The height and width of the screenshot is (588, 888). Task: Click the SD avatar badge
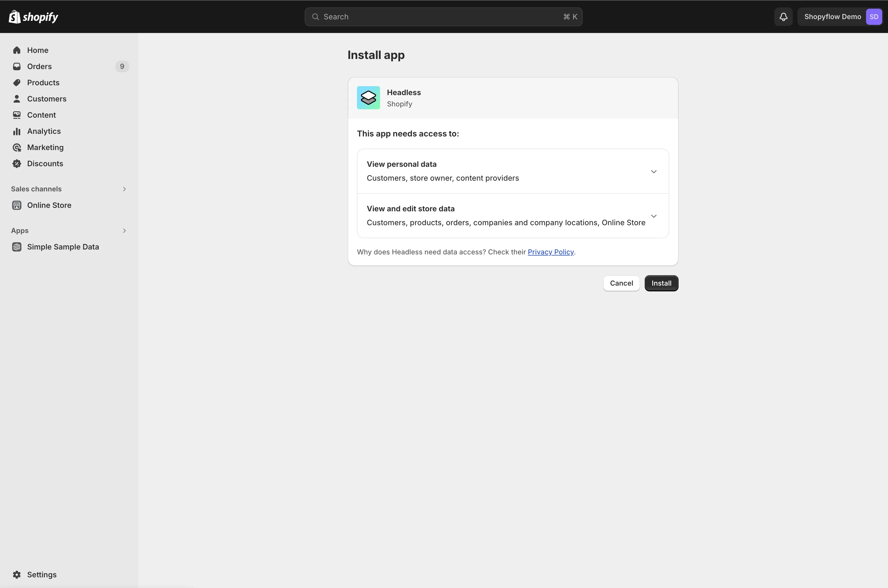pos(874,17)
